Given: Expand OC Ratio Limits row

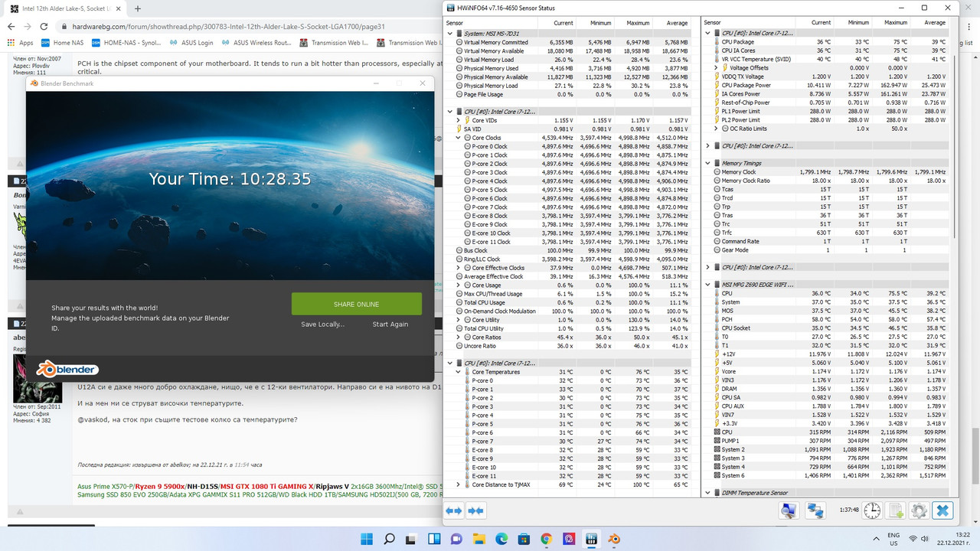Looking at the screenshot, I should click(x=716, y=129).
